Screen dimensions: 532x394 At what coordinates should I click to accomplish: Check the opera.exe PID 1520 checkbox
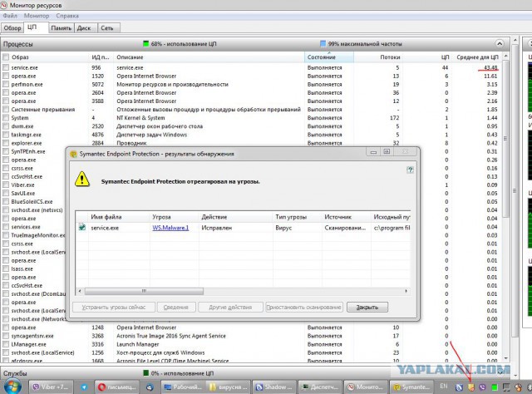click(6, 76)
